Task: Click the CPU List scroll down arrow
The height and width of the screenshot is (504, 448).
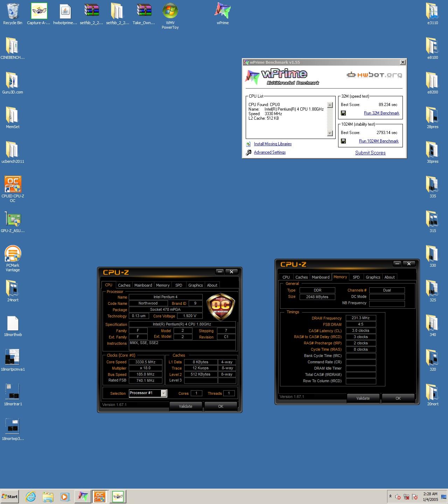Action: pos(330,133)
